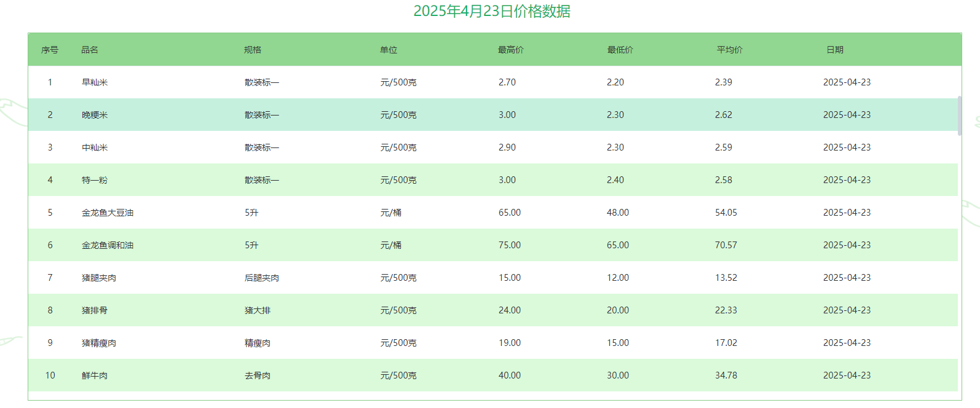Select the 中籼米 row entry
This screenshot has height=408, width=980.
click(95, 147)
